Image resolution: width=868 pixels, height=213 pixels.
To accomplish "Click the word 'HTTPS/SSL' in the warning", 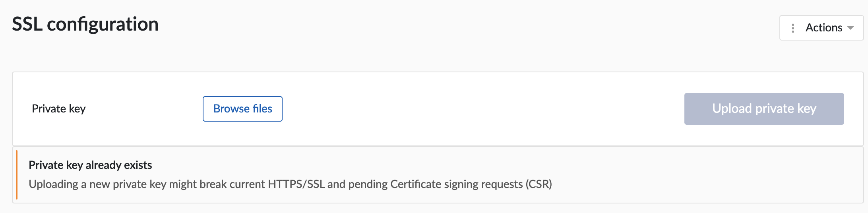I will click(x=296, y=184).
